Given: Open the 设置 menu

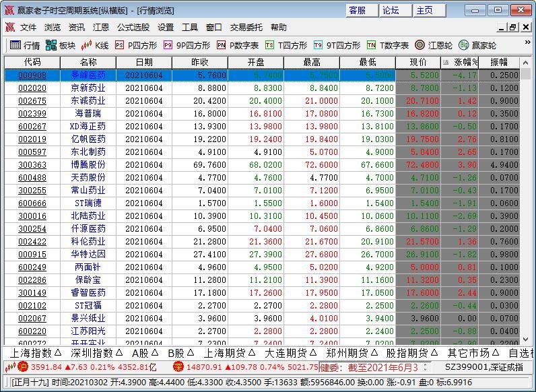Looking at the screenshot, I should click(x=166, y=28).
